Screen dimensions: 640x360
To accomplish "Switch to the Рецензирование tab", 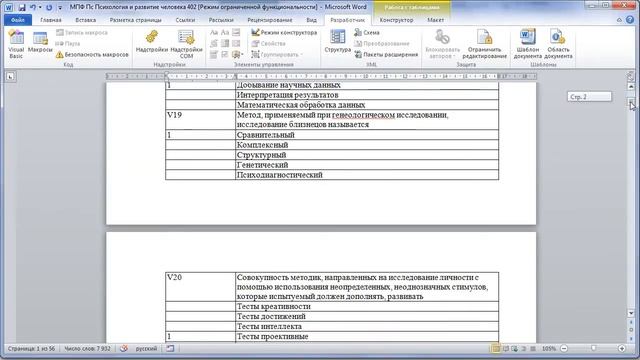I will pos(270,20).
